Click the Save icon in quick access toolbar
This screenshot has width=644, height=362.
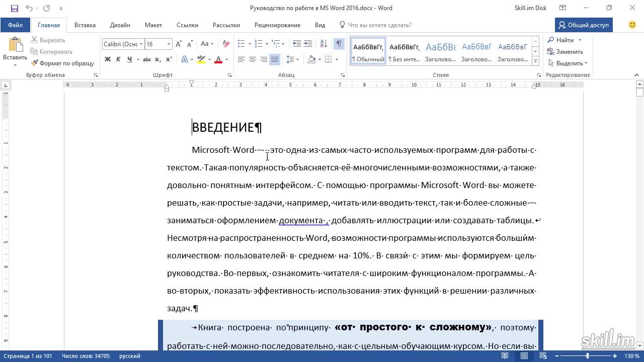(x=14, y=8)
